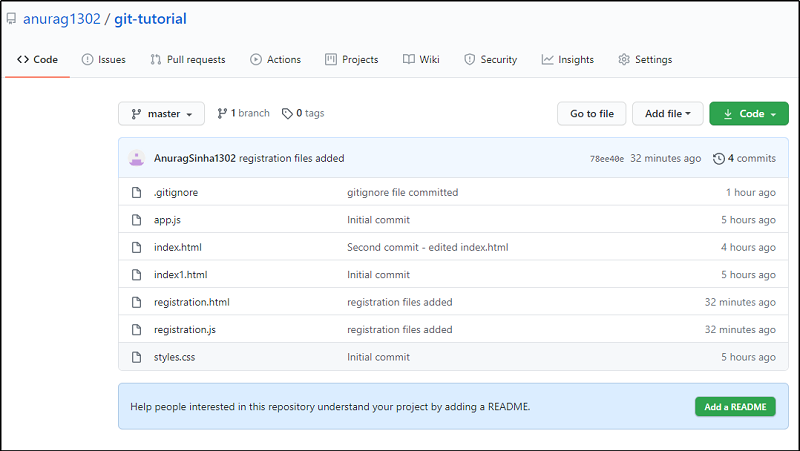Open the Pull requests tab
Image resolution: width=800 pixels, height=451 pixels.
tap(187, 60)
